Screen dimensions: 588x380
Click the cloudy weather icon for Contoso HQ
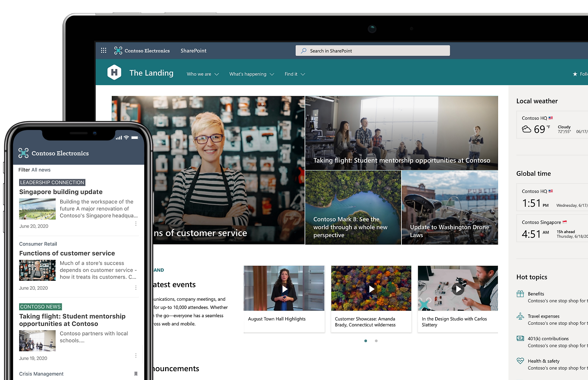tap(527, 129)
